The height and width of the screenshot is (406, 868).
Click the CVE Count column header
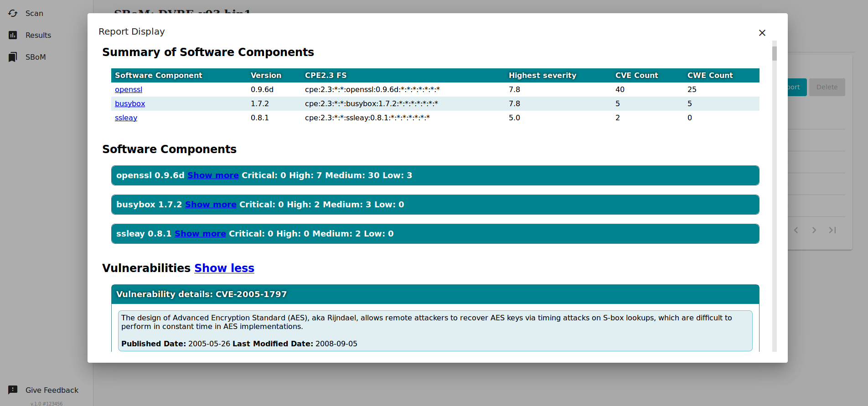[x=637, y=75]
